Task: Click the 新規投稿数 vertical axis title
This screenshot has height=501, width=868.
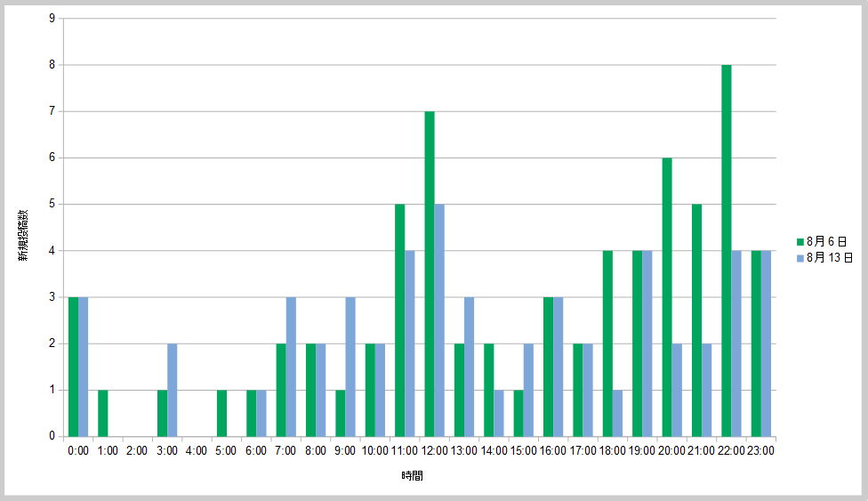Action: [x=26, y=236]
